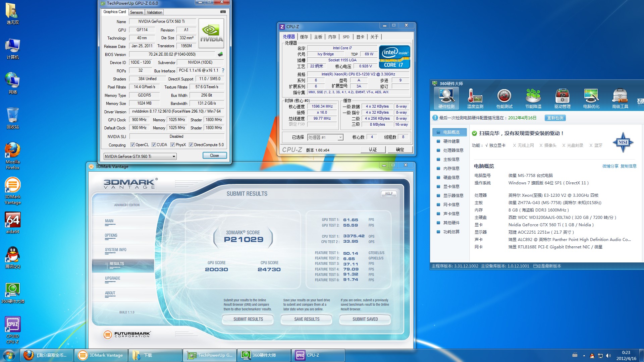Open the 高级工具 advanced tools icon

click(x=620, y=99)
